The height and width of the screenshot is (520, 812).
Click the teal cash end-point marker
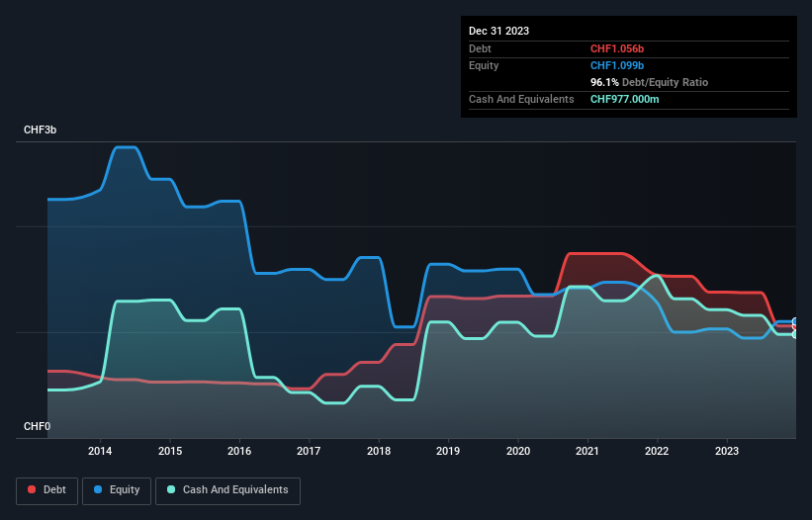pos(795,335)
